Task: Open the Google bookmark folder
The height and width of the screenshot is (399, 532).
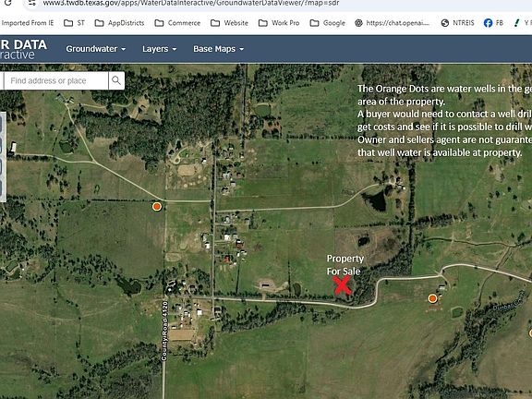Action: coord(327,23)
